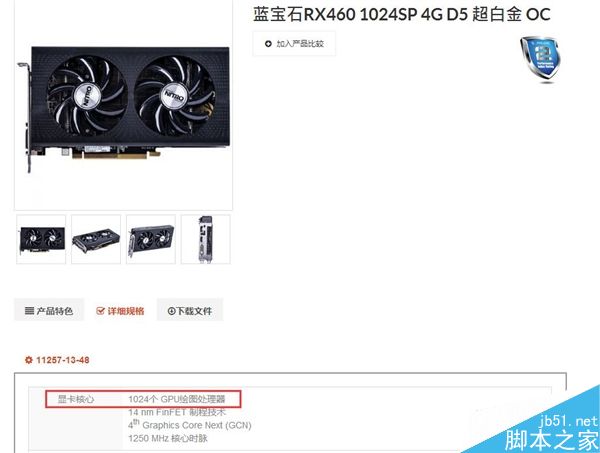This screenshot has width=600, height=453.
Task: Click the model number 11257-13-48
Action: (63, 360)
